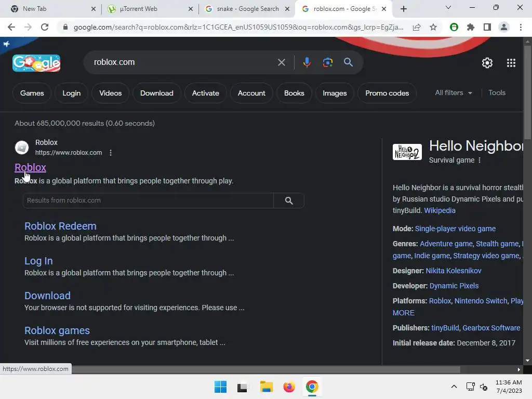The height and width of the screenshot is (399, 532).
Task: Click the Google holiday doodle logo
Action: (36, 63)
